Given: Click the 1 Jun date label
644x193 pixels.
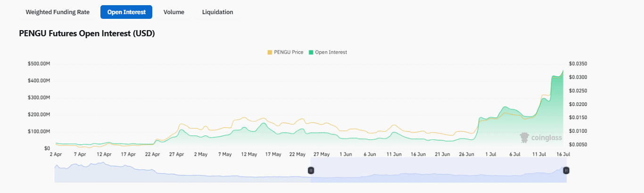Looking at the screenshot, I should coord(346,154).
